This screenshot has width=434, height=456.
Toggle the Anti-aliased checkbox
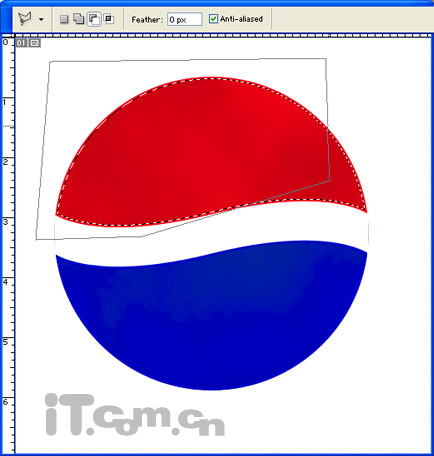coord(213,19)
